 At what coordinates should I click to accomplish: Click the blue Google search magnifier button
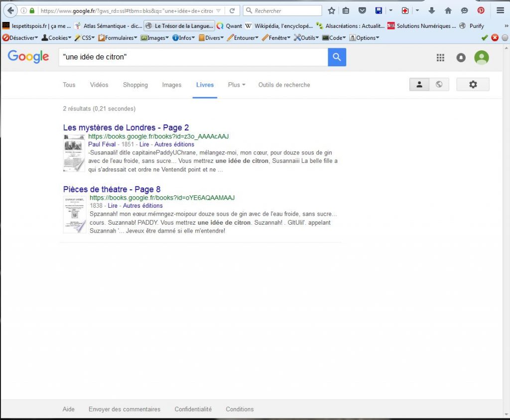click(x=337, y=57)
